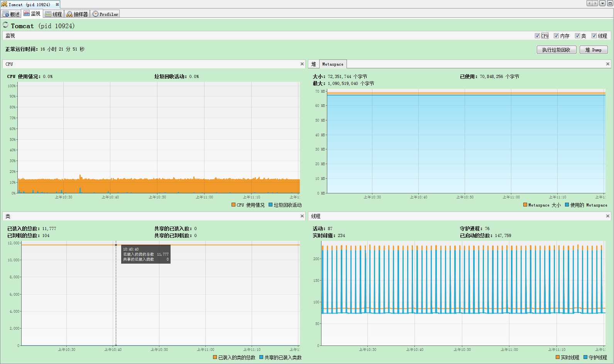Switch to the 概述 overview tab
Screen dimensions: 614x364
(x=11, y=14)
